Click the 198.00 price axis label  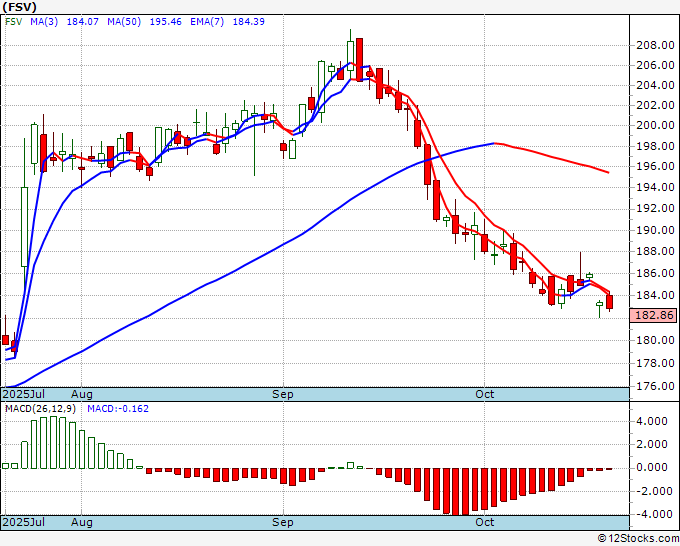tap(654, 145)
